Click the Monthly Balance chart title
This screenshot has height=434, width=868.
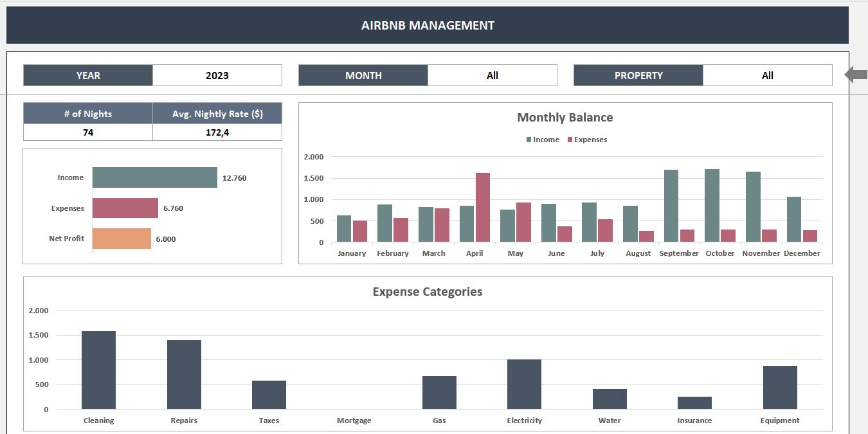pos(565,118)
